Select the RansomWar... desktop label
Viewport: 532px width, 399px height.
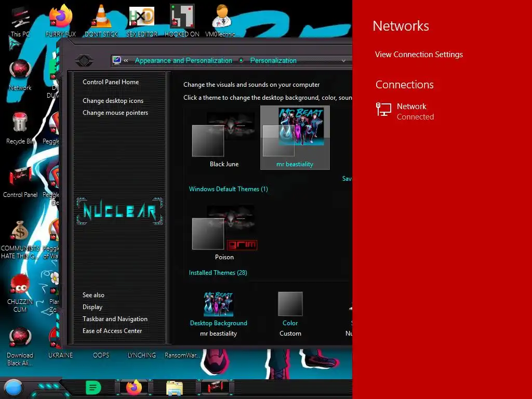(x=182, y=355)
